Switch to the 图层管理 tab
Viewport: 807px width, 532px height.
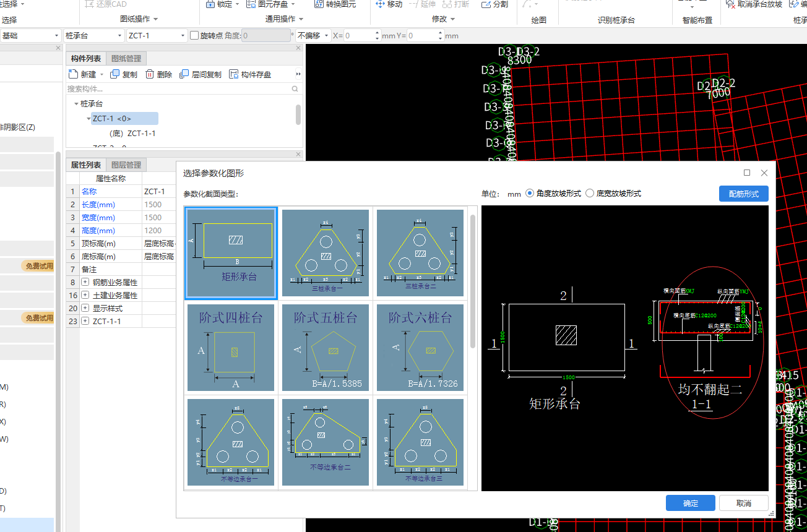point(126,165)
